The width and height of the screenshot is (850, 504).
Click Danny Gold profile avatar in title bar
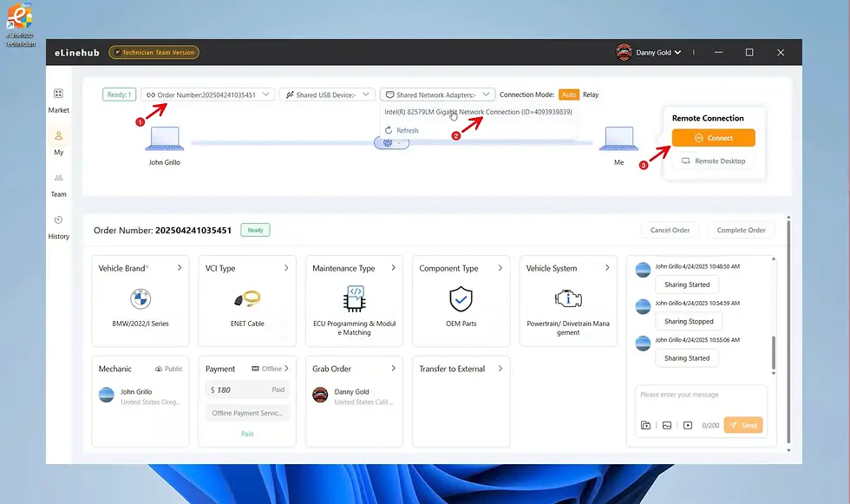pyautogui.click(x=624, y=52)
